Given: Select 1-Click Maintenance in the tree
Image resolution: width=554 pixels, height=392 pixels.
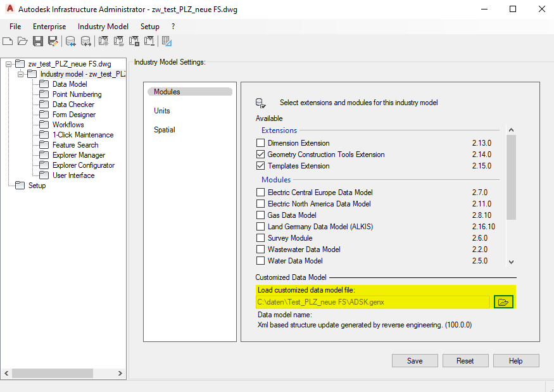Looking at the screenshot, I should point(83,135).
